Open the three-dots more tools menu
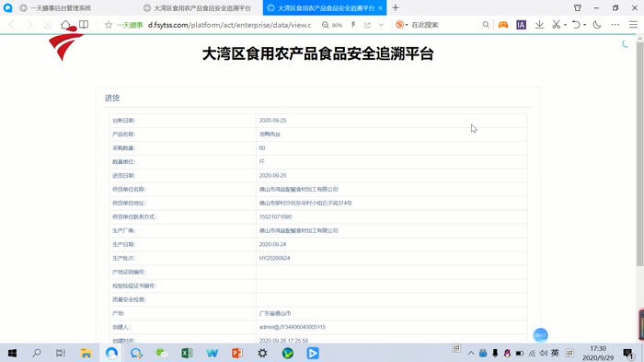The image size is (644, 362). tap(615, 25)
